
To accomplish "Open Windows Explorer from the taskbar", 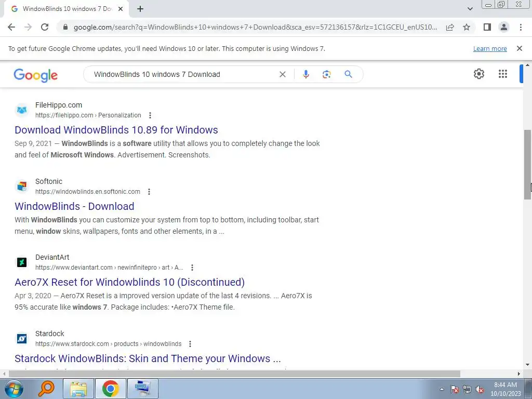I will pos(78,389).
